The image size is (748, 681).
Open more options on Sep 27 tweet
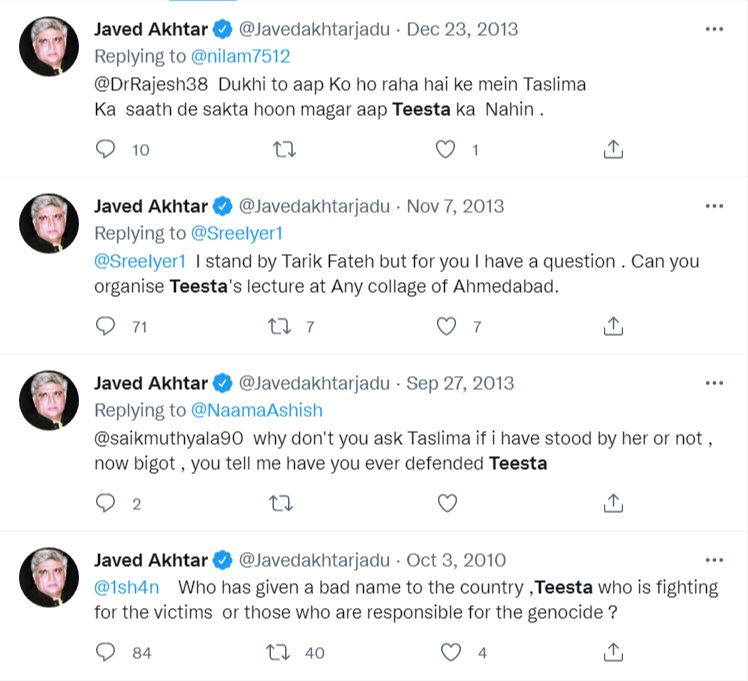pyautogui.click(x=713, y=382)
